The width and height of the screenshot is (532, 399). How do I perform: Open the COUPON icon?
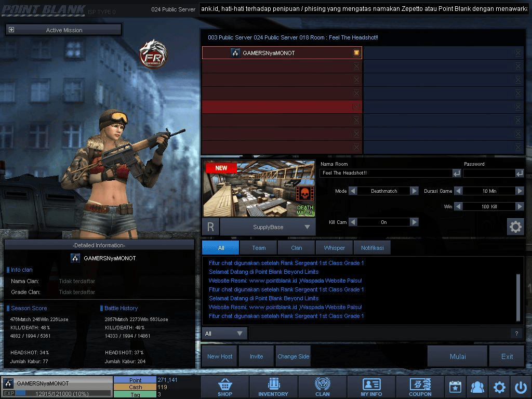[x=420, y=387]
